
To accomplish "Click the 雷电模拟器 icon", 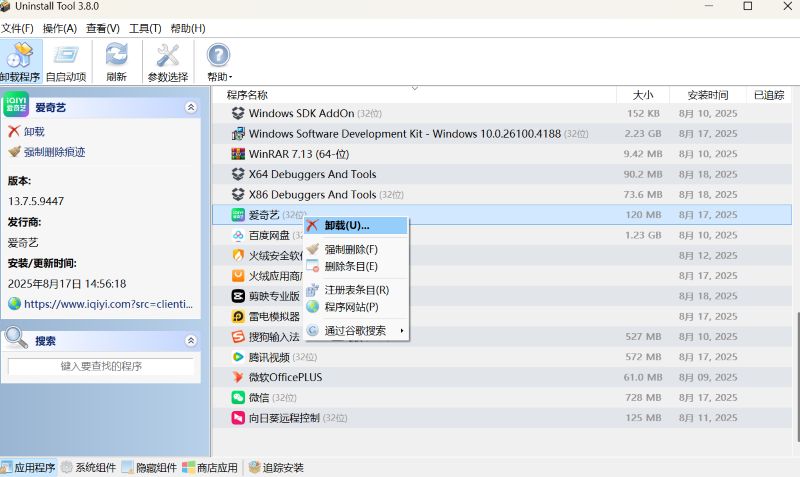I will pyautogui.click(x=238, y=316).
